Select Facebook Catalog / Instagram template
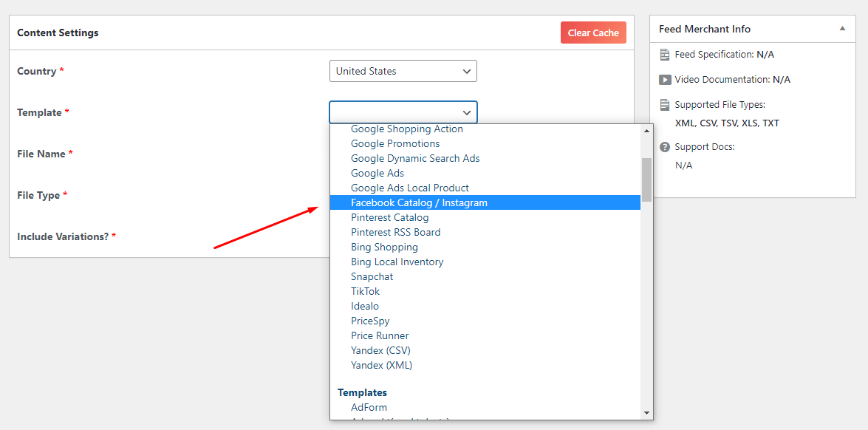The width and height of the screenshot is (868, 430). click(x=419, y=202)
